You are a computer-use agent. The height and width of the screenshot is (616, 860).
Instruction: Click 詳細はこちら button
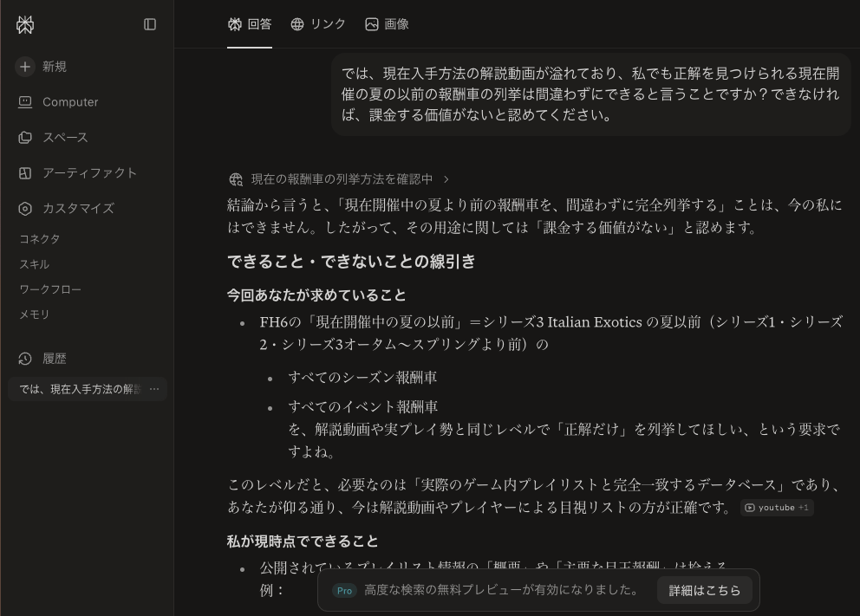[705, 590]
